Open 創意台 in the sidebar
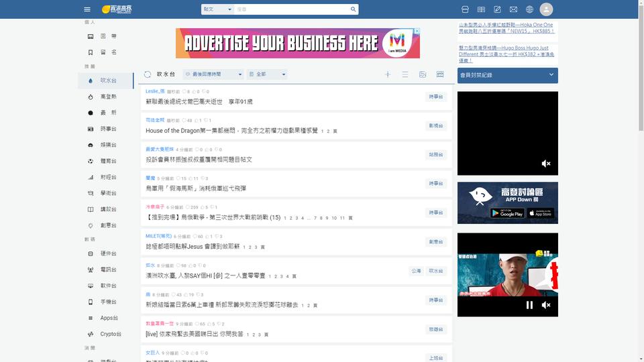The height and width of the screenshot is (362, 644). (105, 225)
